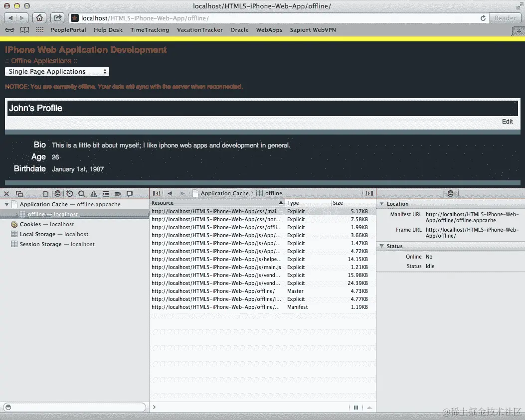Toggle the right details sidebar icon
Viewport: 525px width, 420px height.
pos(369,193)
